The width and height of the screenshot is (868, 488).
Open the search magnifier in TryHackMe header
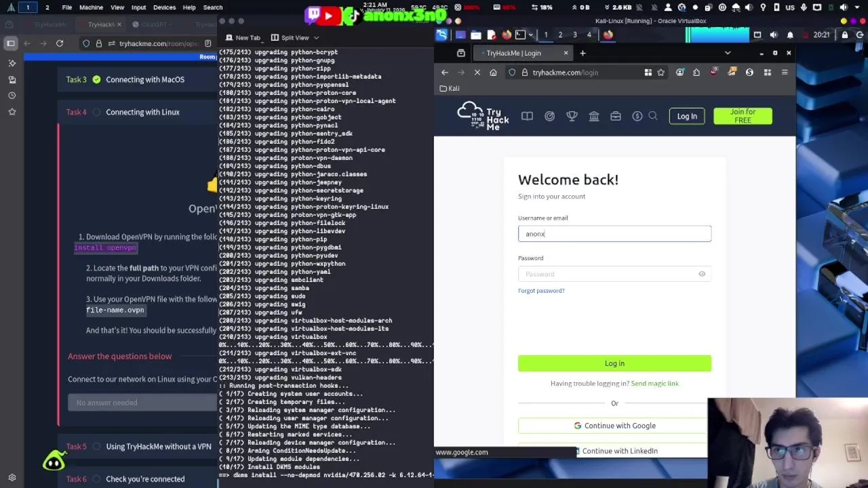pos(653,116)
